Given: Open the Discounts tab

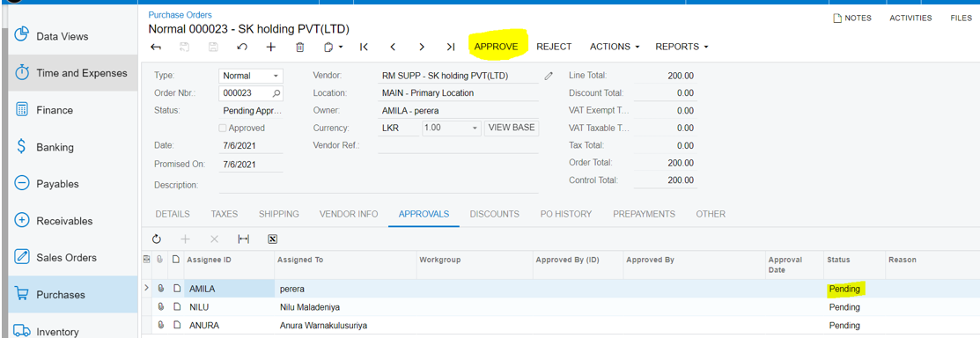Looking at the screenshot, I should [x=494, y=214].
